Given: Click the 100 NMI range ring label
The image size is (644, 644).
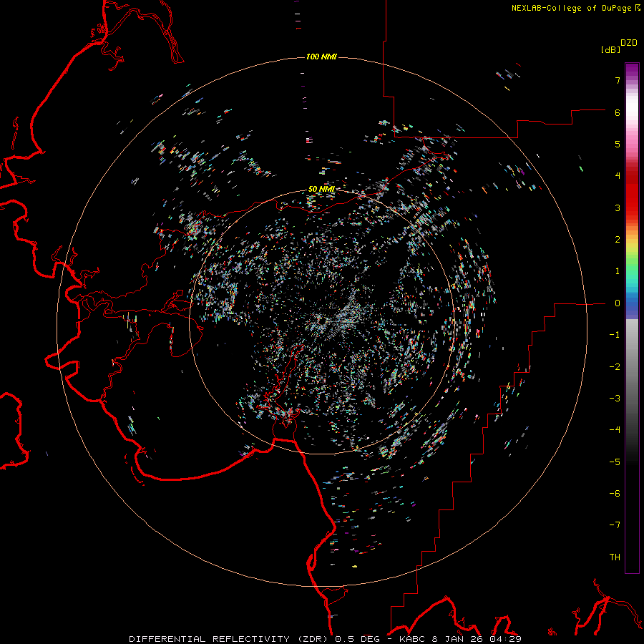Looking at the screenshot, I should (x=321, y=57).
